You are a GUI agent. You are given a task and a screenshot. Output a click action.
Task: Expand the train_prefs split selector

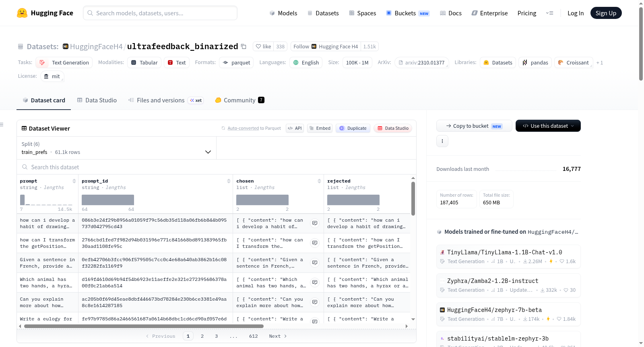pos(116,148)
